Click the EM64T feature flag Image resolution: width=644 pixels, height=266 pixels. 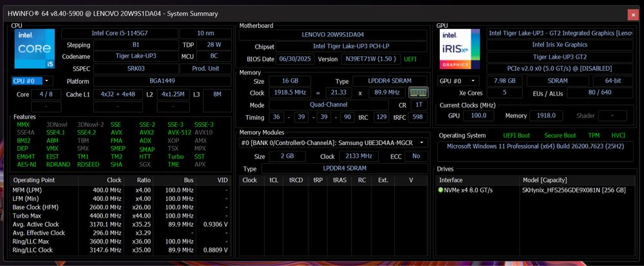pyautogui.click(x=26, y=157)
